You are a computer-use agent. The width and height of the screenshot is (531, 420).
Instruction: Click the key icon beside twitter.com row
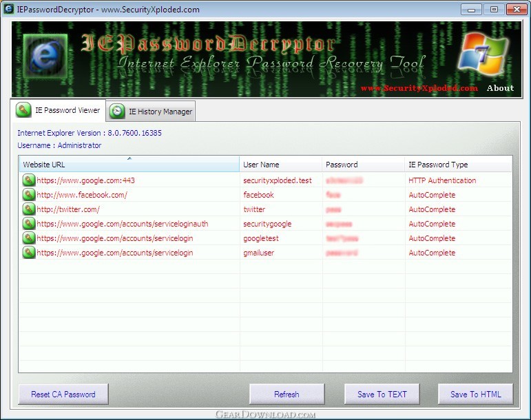click(29, 209)
